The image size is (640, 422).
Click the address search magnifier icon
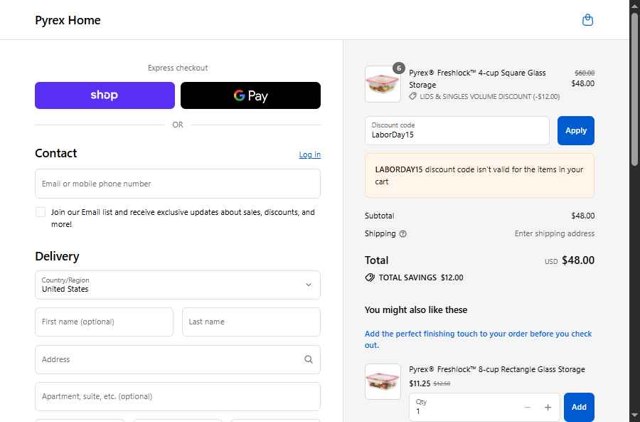point(309,359)
